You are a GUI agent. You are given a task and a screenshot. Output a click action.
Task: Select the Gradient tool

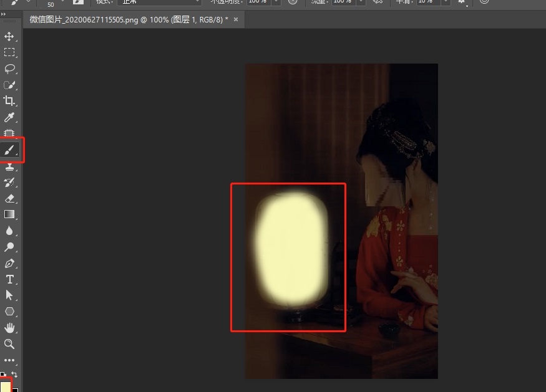point(9,214)
